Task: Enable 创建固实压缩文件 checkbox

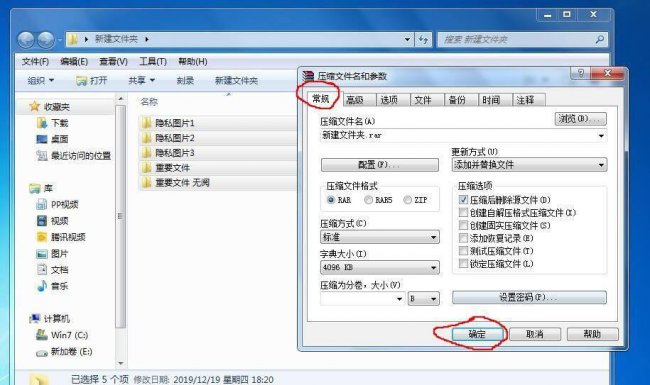Action: pos(463,225)
